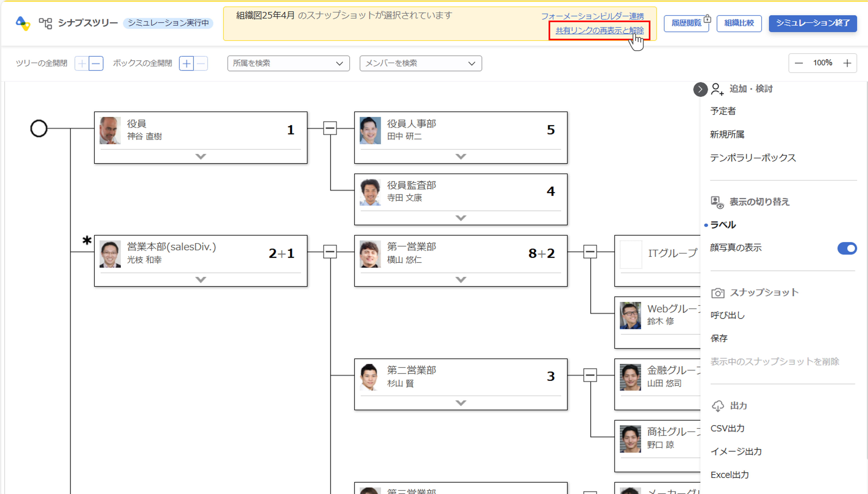Expand all tree nodes with plus button
Viewport: 868px width, 494px height.
(x=82, y=63)
